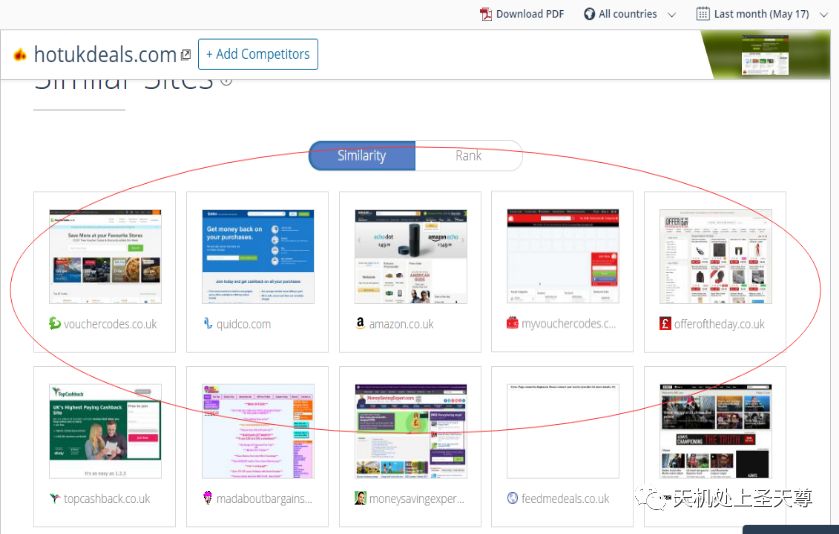Click the calendar icon beside Last month
Screen dimensions: 839x534
point(703,13)
